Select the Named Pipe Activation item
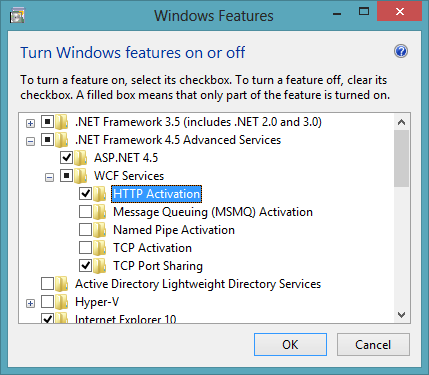Image resolution: width=429 pixels, height=375 pixels. (174, 230)
